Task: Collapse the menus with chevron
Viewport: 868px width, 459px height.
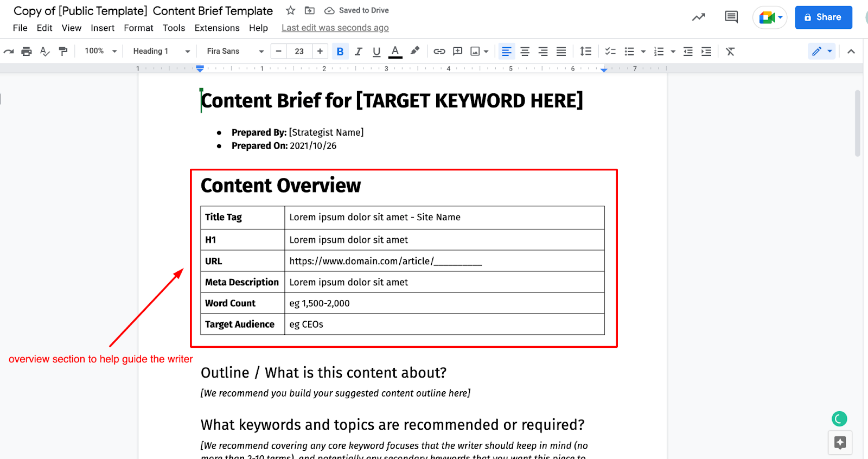Action: [851, 52]
